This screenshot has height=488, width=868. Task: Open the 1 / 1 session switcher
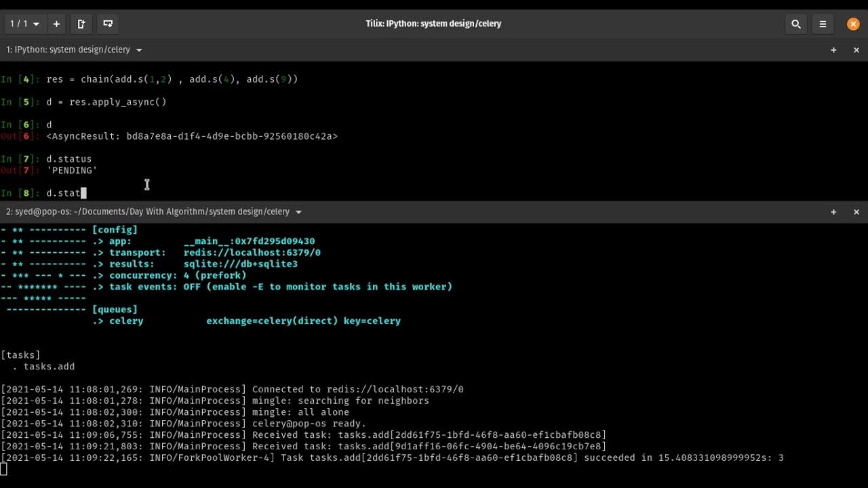24,24
